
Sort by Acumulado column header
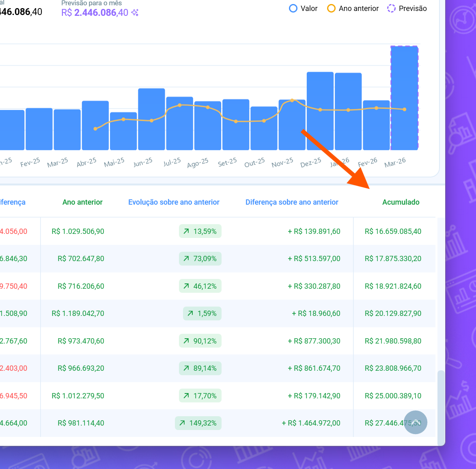coord(401,202)
